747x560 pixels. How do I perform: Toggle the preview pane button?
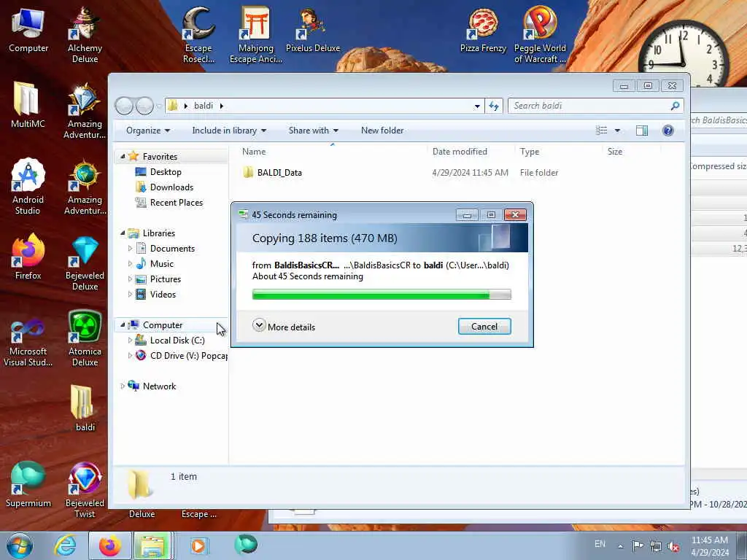click(x=642, y=131)
